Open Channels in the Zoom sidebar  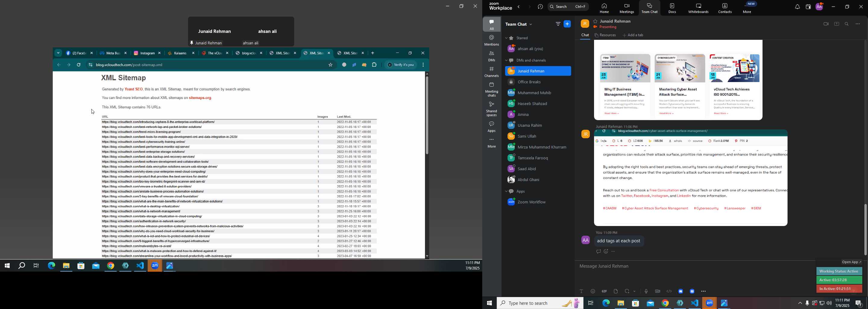pyautogui.click(x=492, y=72)
